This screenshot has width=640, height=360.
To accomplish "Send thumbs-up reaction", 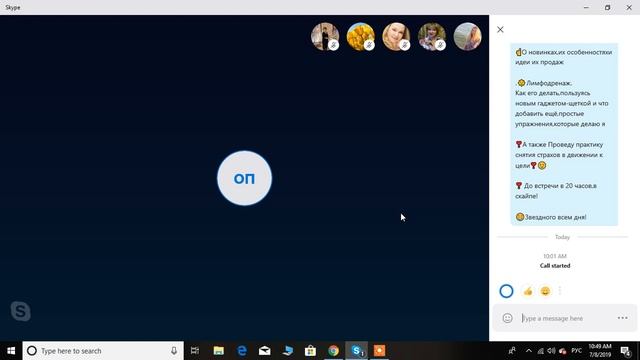I will (x=528, y=291).
